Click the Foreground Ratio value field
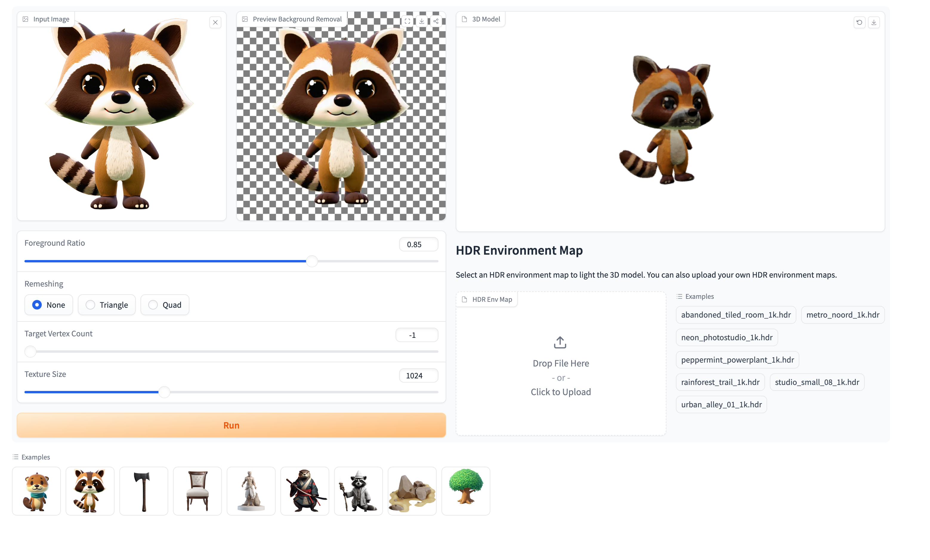930x560 pixels. 418,245
